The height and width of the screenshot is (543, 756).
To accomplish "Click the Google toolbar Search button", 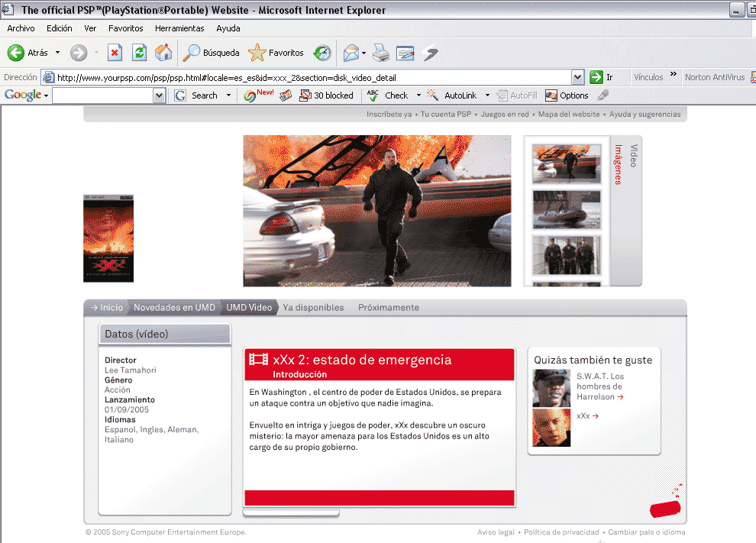I will tap(196, 95).
